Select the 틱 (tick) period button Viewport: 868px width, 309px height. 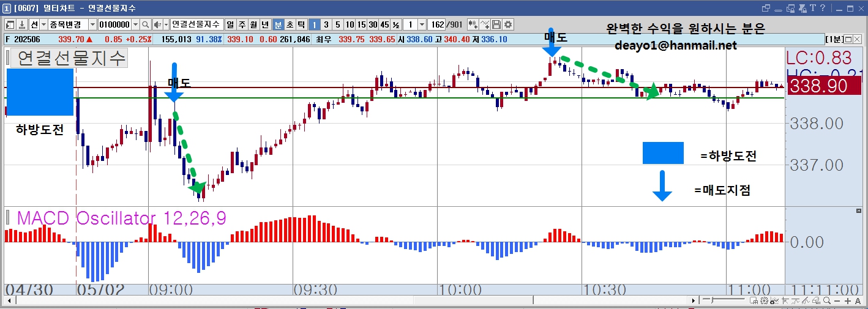pyautogui.click(x=301, y=24)
